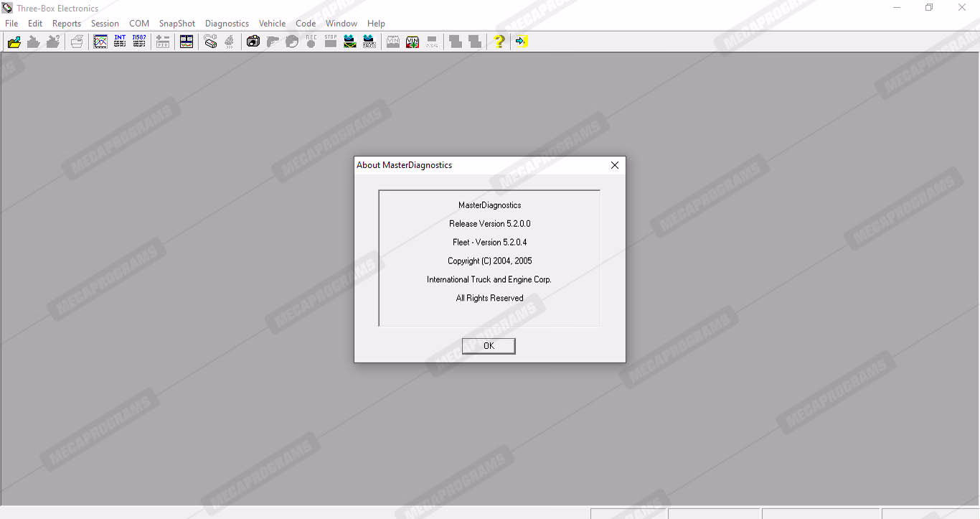Click OK in About MasterDiagnostics dialog
The height and width of the screenshot is (519, 980).
coord(489,346)
